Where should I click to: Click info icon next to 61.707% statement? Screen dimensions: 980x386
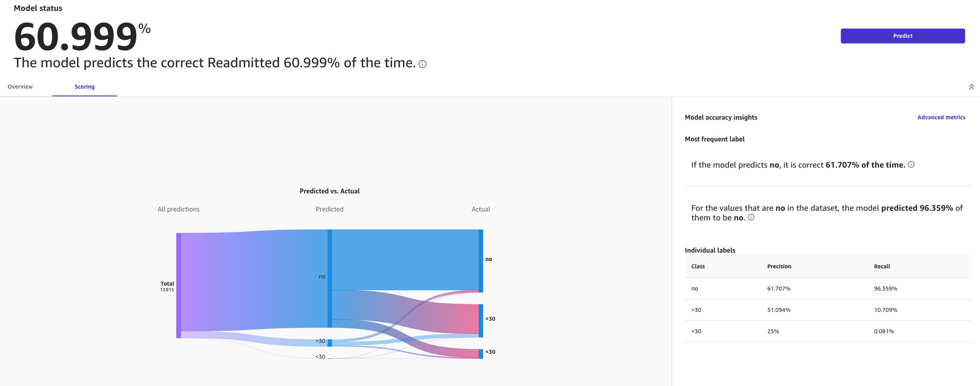point(911,164)
